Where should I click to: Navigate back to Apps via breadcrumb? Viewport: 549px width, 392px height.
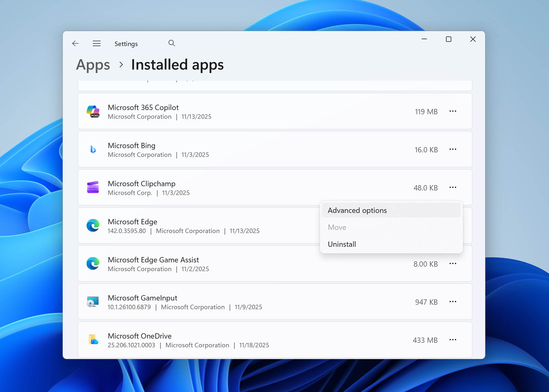coord(93,64)
